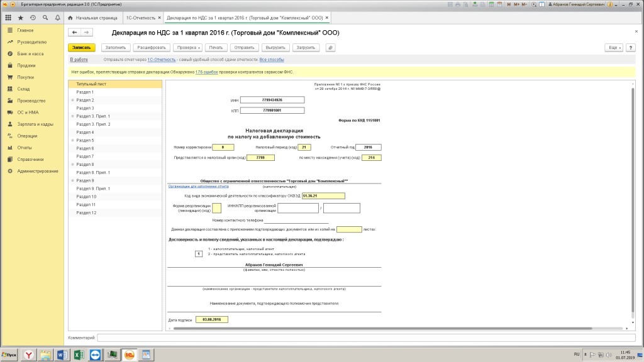Click the search magnifier icon
This screenshot has width=644, height=362.
(x=45, y=18)
